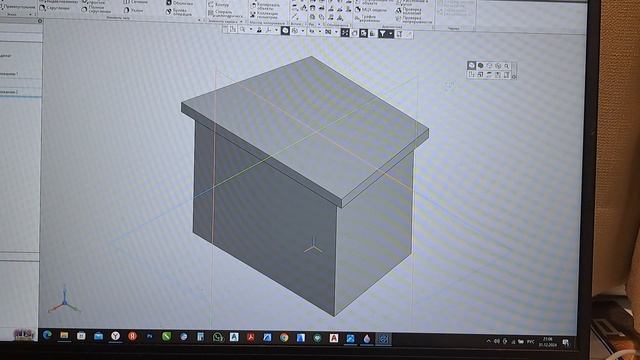Image resolution: width=640 pixels, height=360 pixels.
Task: Open Google Chrome from the taskbar
Action: click(x=284, y=338)
